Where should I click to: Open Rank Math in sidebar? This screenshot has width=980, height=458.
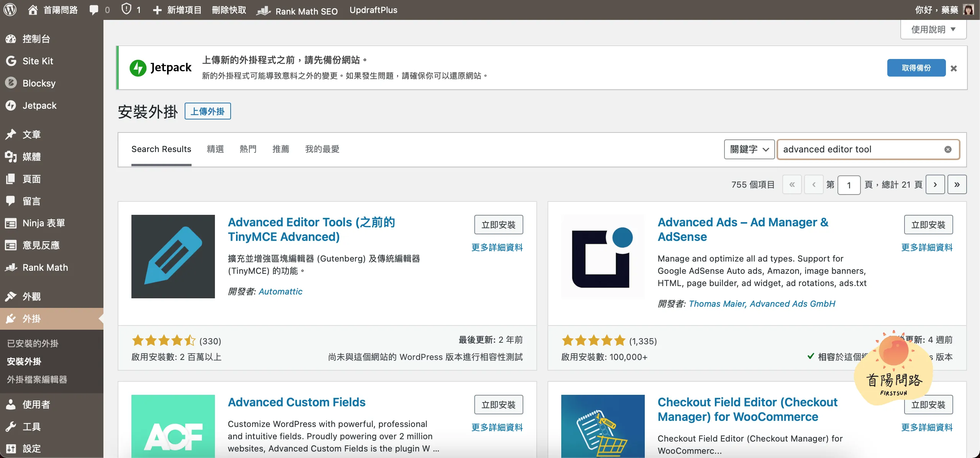point(45,267)
